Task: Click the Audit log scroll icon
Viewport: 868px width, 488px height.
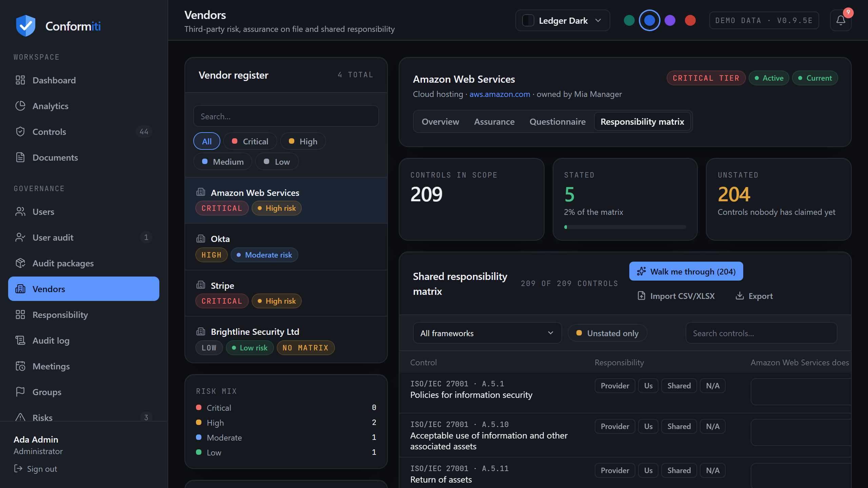Action: [20, 340]
